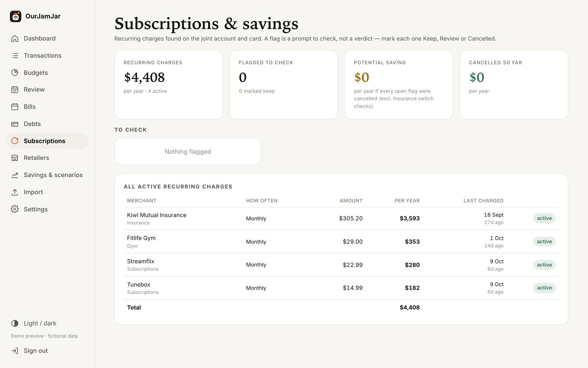This screenshot has height=368, width=588.
Task: Click the PER YEAR column header
Action: point(407,201)
